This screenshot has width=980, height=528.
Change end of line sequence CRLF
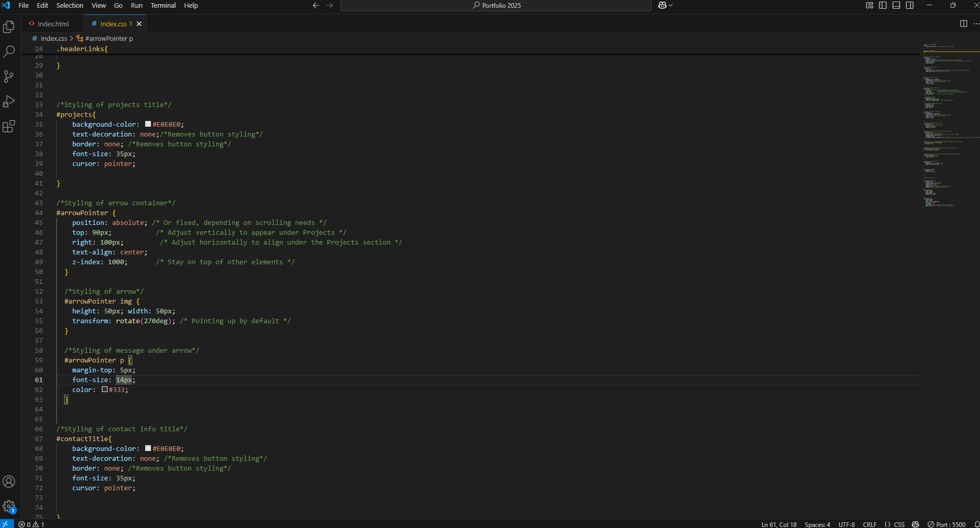click(x=870, y=524)
